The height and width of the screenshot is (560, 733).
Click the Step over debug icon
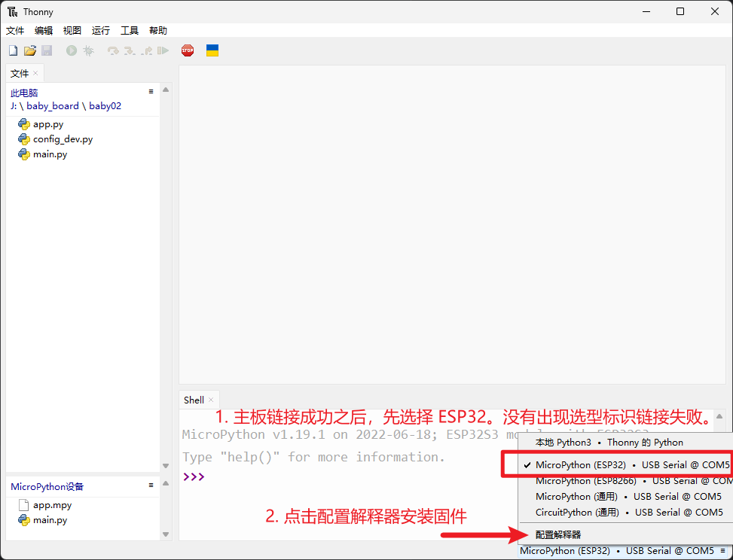(x=113, y=50)
